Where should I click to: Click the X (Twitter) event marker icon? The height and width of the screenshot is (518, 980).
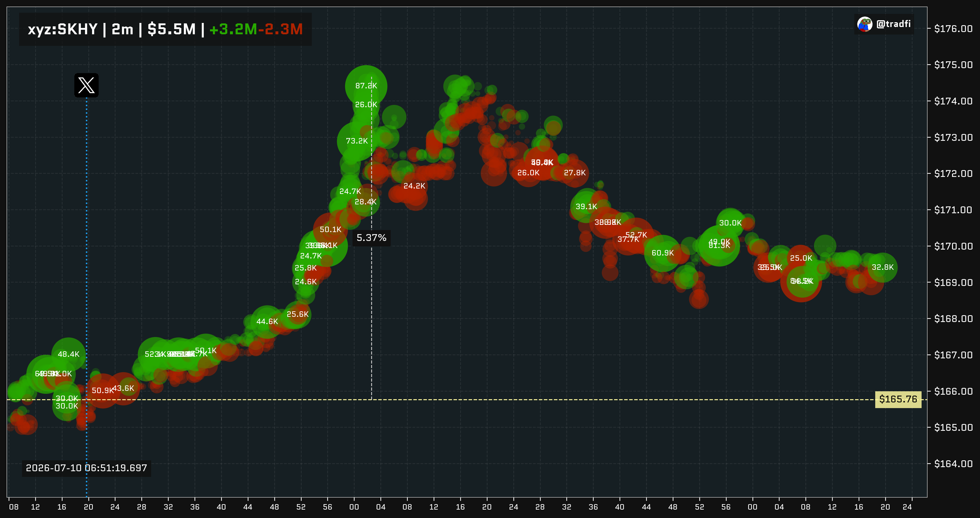click(x=86, y=85)
